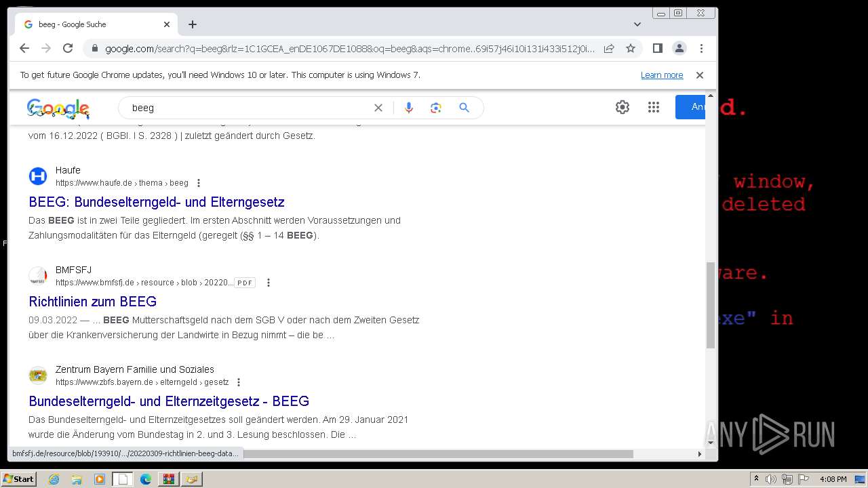The width and height of the screenshot is (868, 488).
Task: Clear the search box text
Action: click(378, 108)
